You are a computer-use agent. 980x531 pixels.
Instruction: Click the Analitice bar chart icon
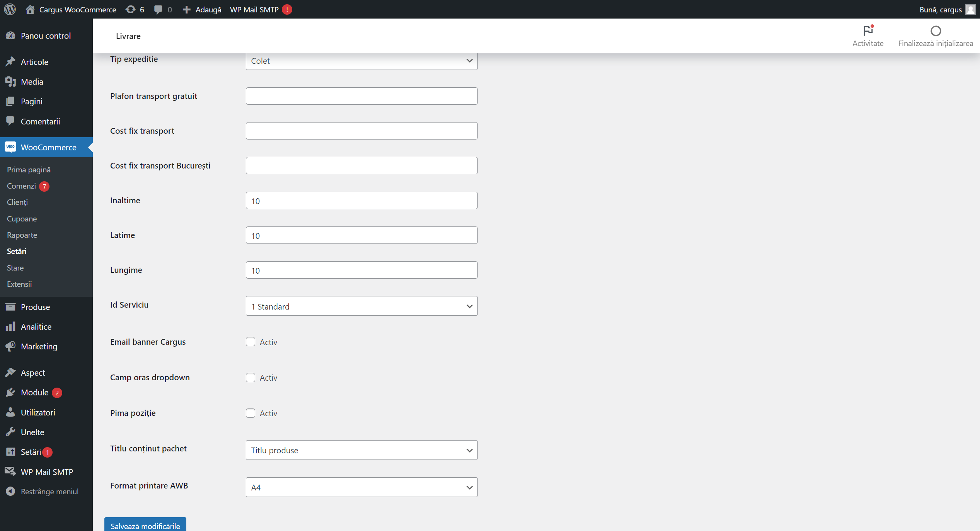[10, 327]
